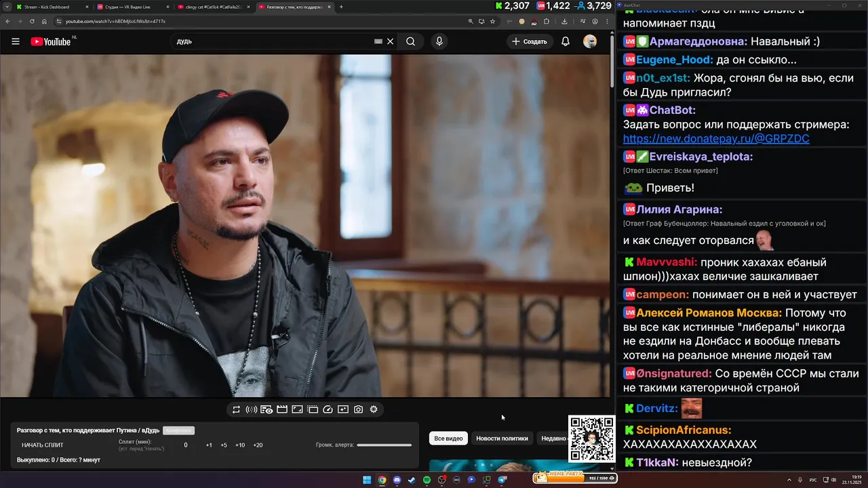Open the on-screen keyboard in the search box
The height and width of the screenshot is (488, 868).
point(378,41)
